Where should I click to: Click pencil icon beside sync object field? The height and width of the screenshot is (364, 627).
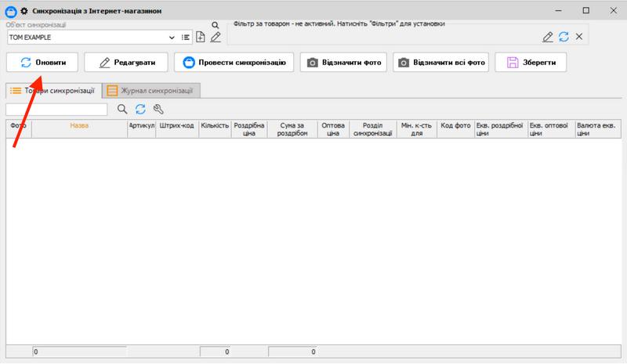216,37
